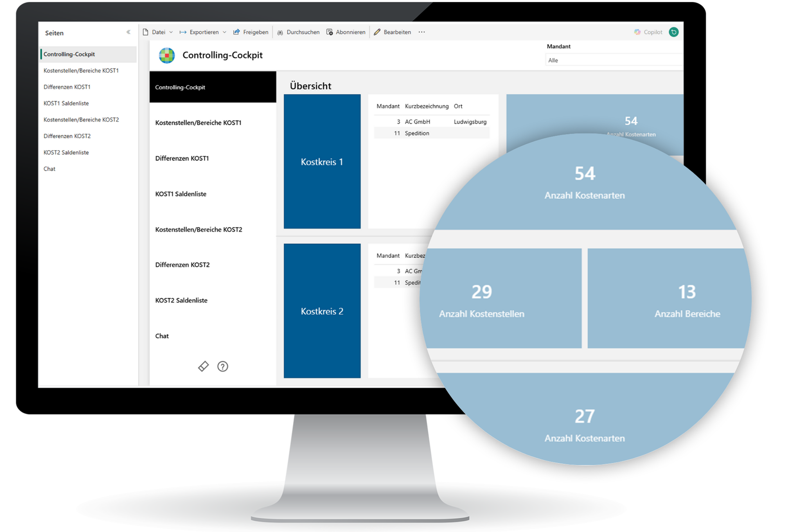Click the green refresh icon
This screenshot has height=532, width=798.
pos(673,32)
